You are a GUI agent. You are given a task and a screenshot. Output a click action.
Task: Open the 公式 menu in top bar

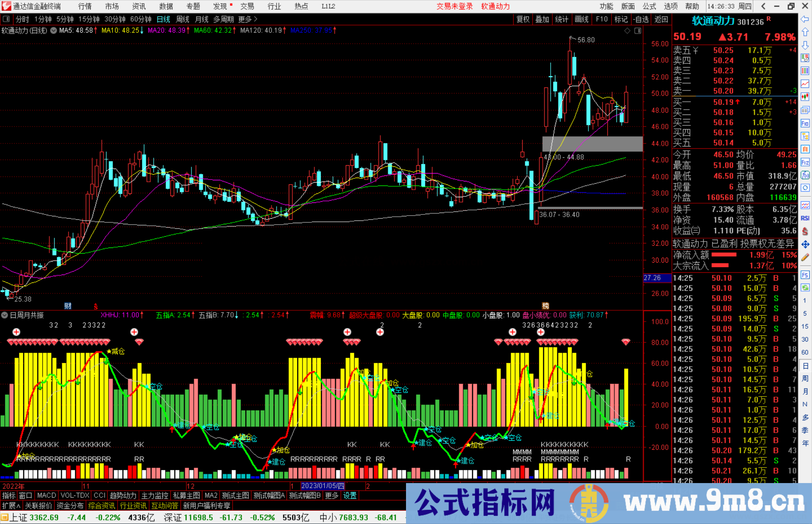coord(649,6)
